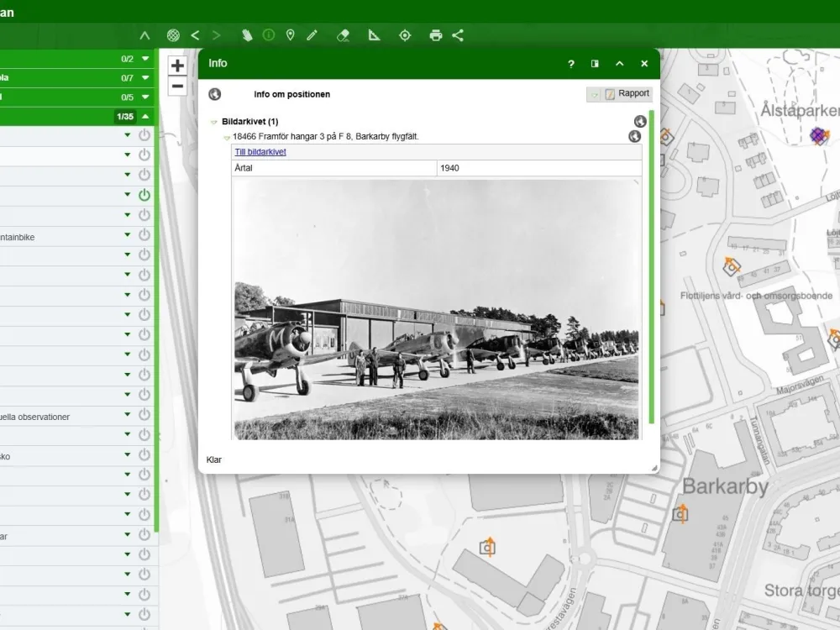Go to the next map view
Image resolution: width=840 pixels, height=630 pixels.
217,35
